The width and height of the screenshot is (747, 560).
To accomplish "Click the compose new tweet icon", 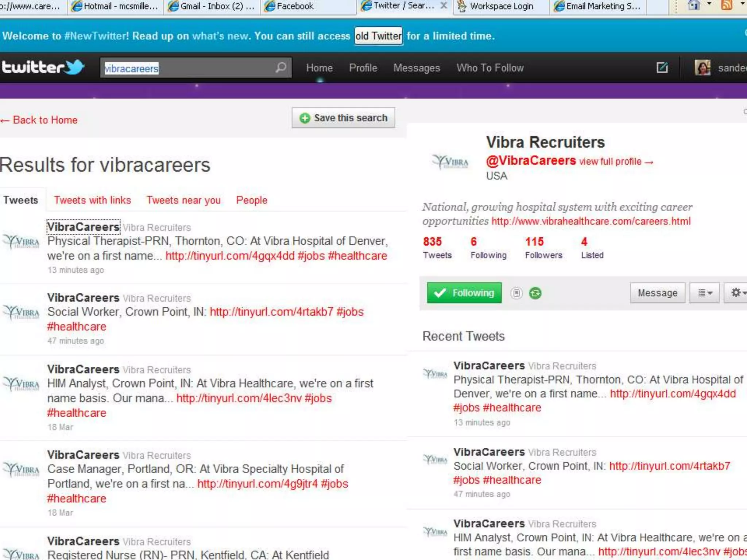I will [x=662, y=67].
